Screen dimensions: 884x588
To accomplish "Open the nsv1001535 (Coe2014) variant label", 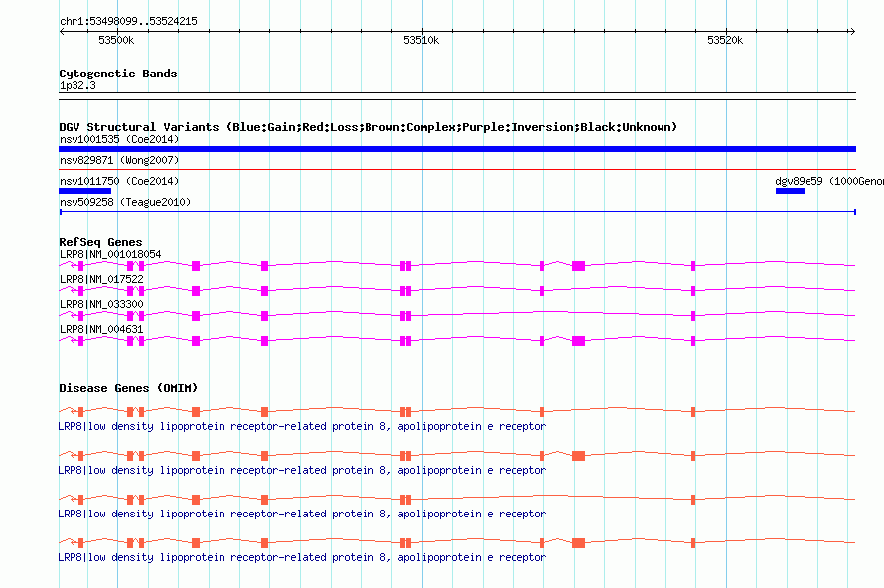I will coord(119,139).
